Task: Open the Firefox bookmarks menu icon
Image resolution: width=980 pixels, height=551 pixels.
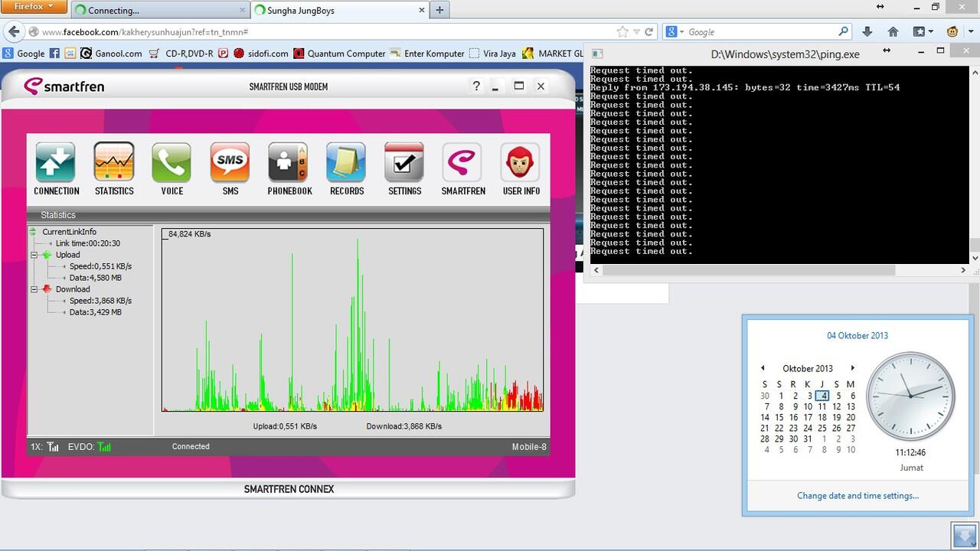Action: pos(923,32)
